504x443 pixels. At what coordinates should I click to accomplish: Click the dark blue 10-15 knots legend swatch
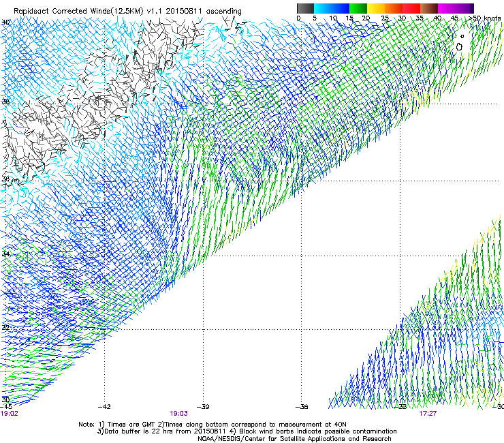click(341, 8)
